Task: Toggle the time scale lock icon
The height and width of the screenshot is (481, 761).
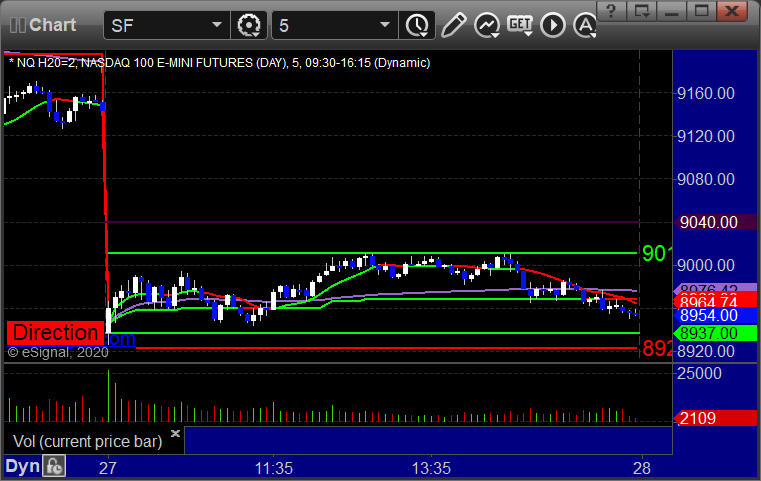Action: tap(54, 466)
